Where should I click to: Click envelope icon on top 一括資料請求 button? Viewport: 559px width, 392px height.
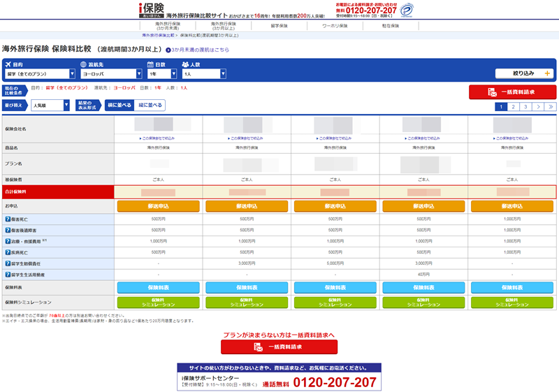tap(493, 92)
